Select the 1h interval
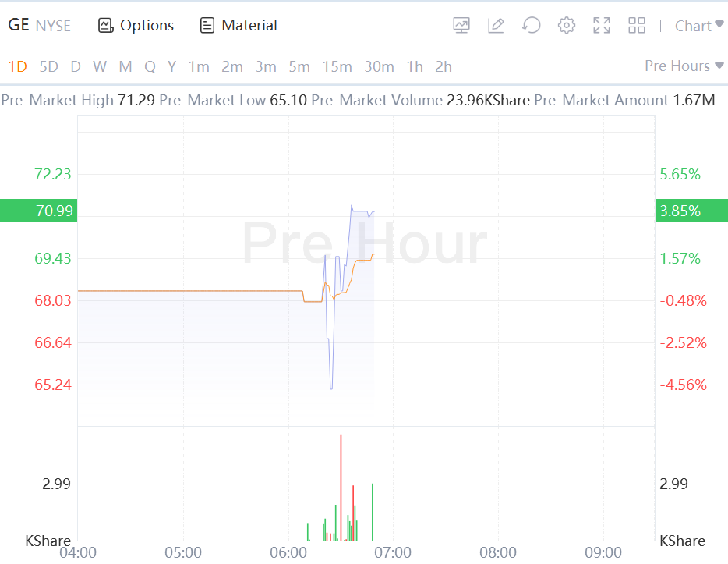The height and width of the screenshot is (564, 728). coord(415,67)
